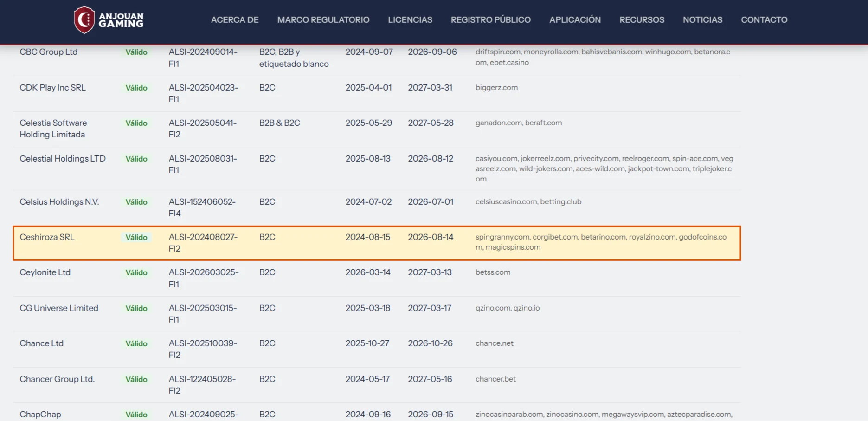Select license number ALSI-122405028-FI2
Image resolution: width=868 pixels, height=421 pixels.
(202, 385)
